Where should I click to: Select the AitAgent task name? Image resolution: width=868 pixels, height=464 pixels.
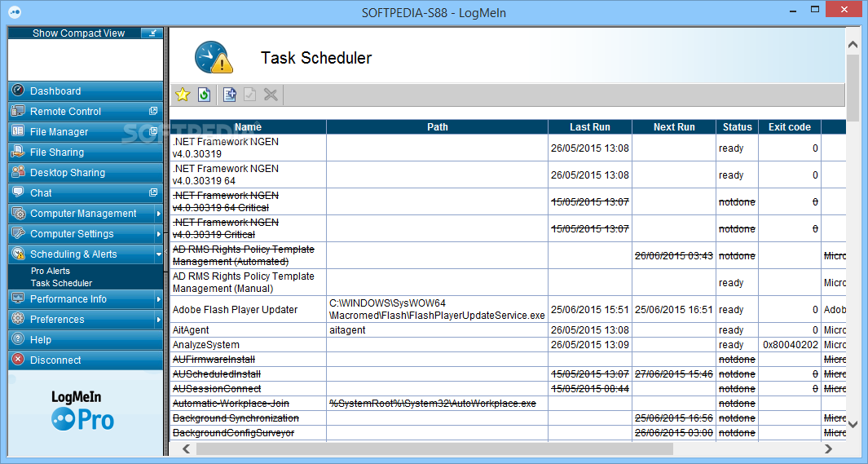tap(191, 330)
